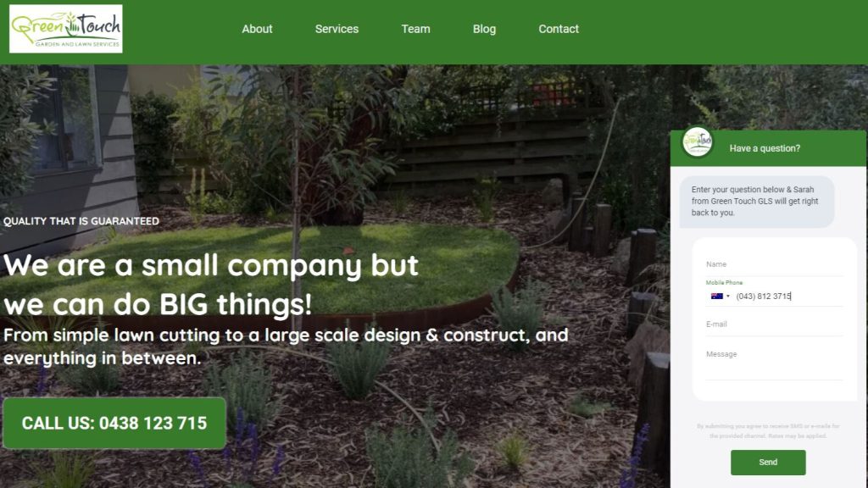Click the 'From simple lawn cutting' subheading text
Screen dimensions: 868x488
(x=286, y=347)
